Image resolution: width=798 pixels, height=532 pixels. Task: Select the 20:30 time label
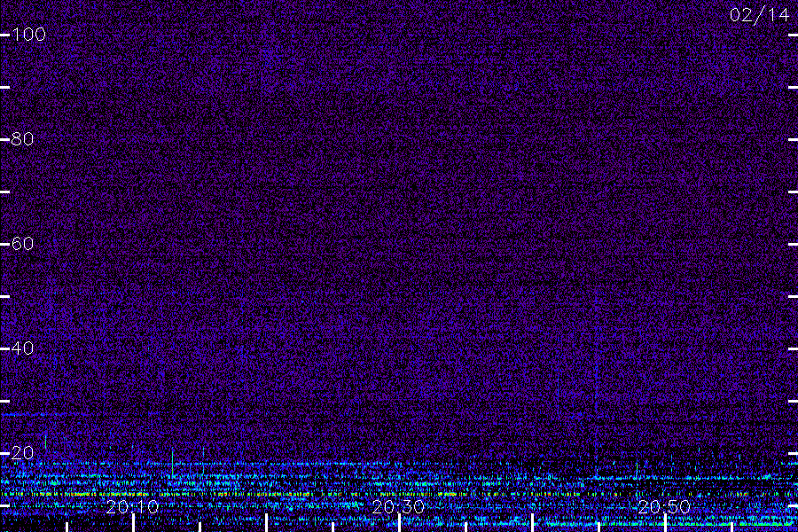(398, 507)
